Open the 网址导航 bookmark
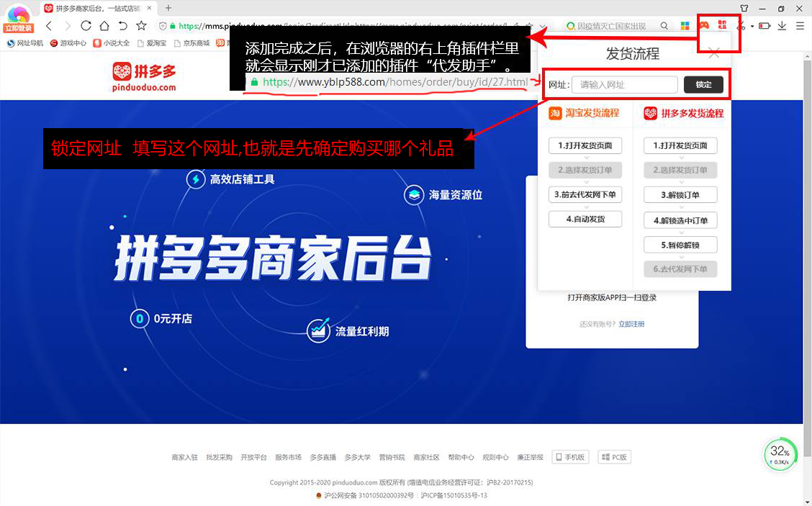812x506 pixels. pos(25,43)
